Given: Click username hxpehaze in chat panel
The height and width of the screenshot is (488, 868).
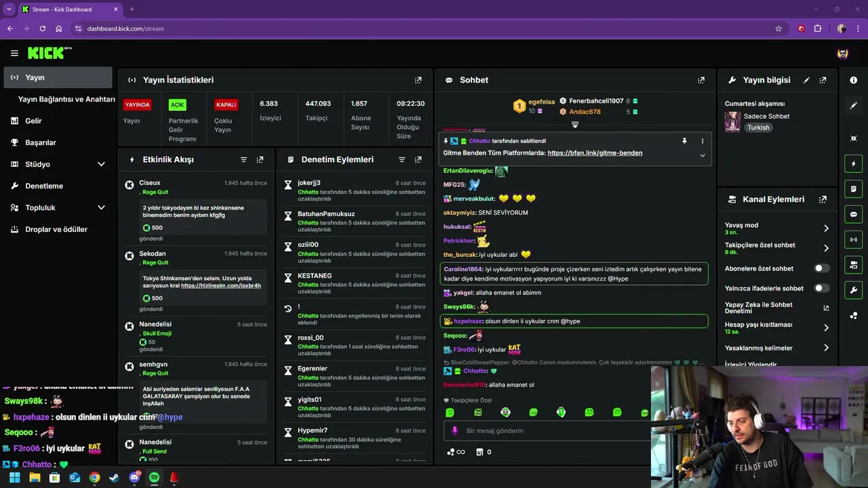Looking at the screenshot, I should pos(468,321).
